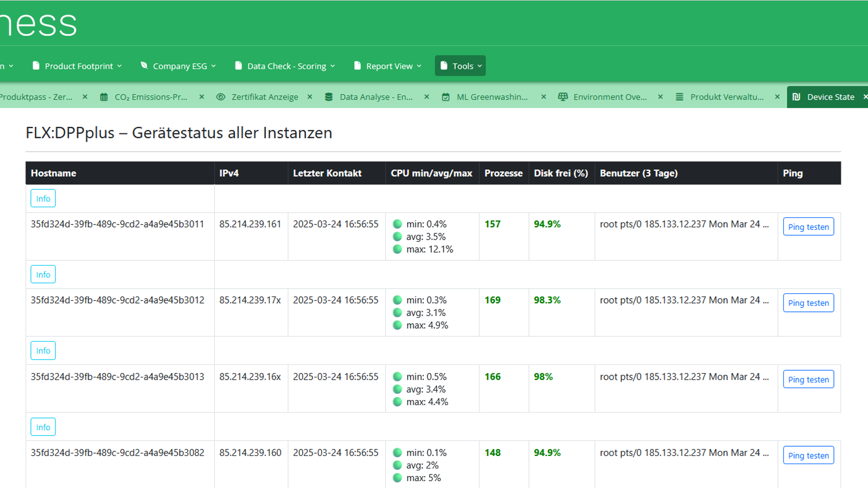
Task: Expand the Report View chevron
Action: point(419,66)
